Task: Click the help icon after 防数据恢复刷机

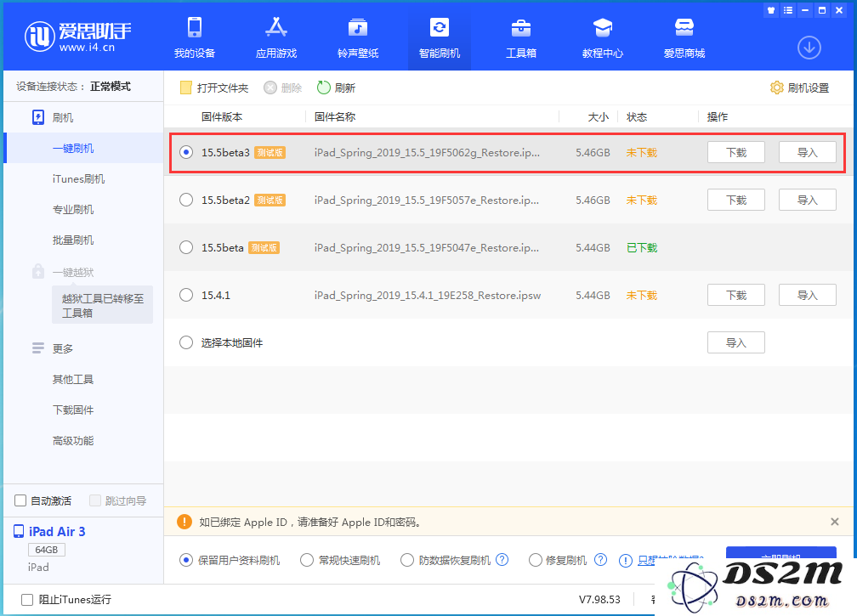Action: (x=502, y=560)
